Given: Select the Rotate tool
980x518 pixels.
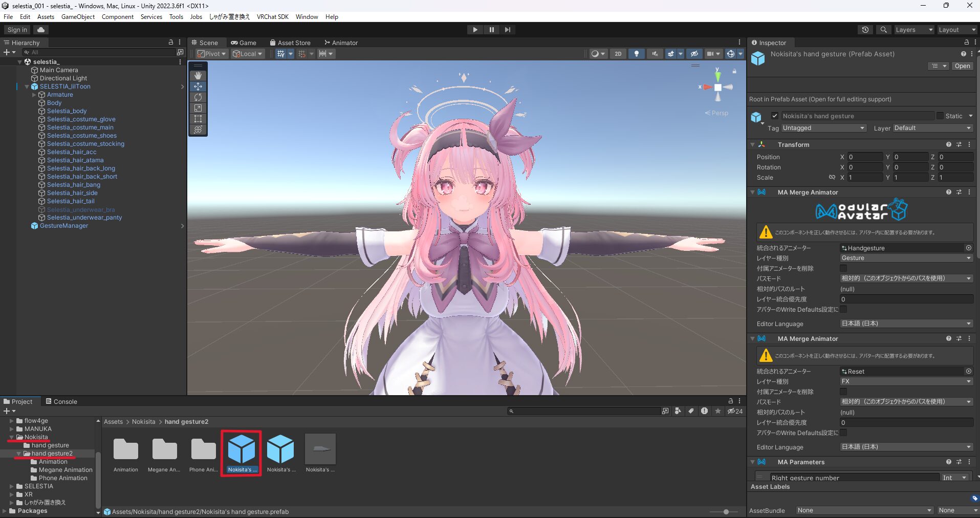Looking at the screenshot, I should click(x=198, y=97).
